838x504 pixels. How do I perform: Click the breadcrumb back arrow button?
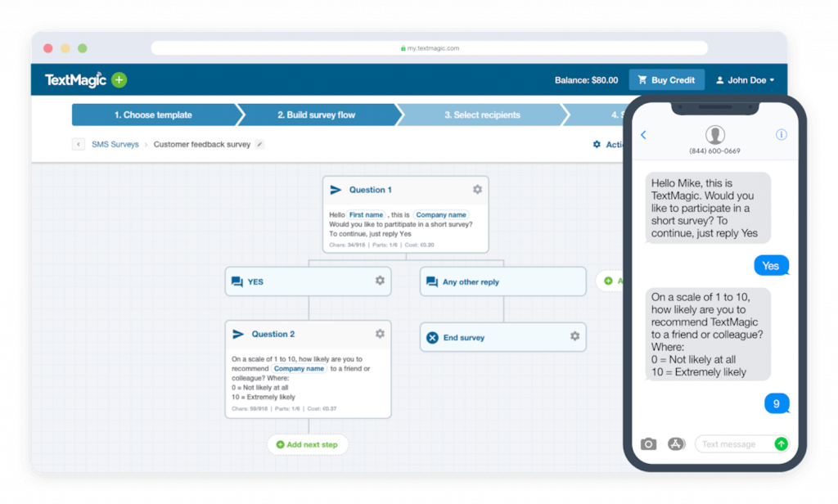point(79,145)
